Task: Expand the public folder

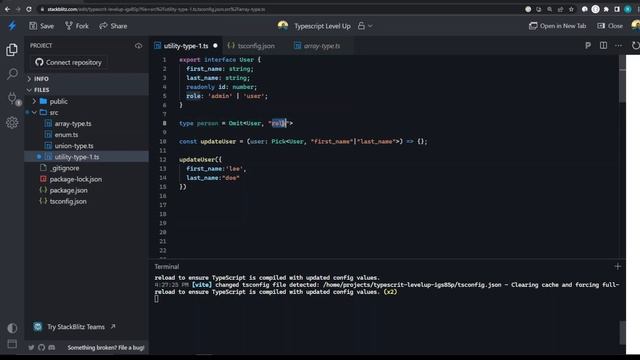Action: (86, 101)
